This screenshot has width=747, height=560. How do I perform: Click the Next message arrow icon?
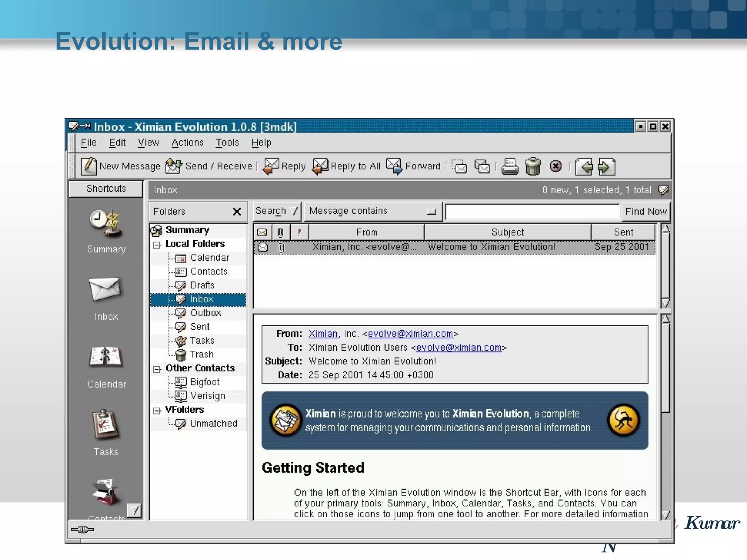click(606, 167)
